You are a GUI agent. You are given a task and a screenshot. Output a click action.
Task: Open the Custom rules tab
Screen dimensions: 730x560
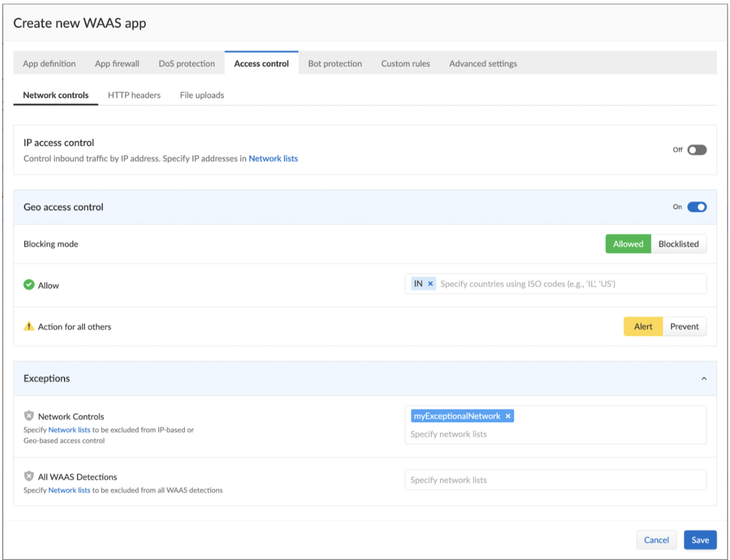(x=405, y=64)
